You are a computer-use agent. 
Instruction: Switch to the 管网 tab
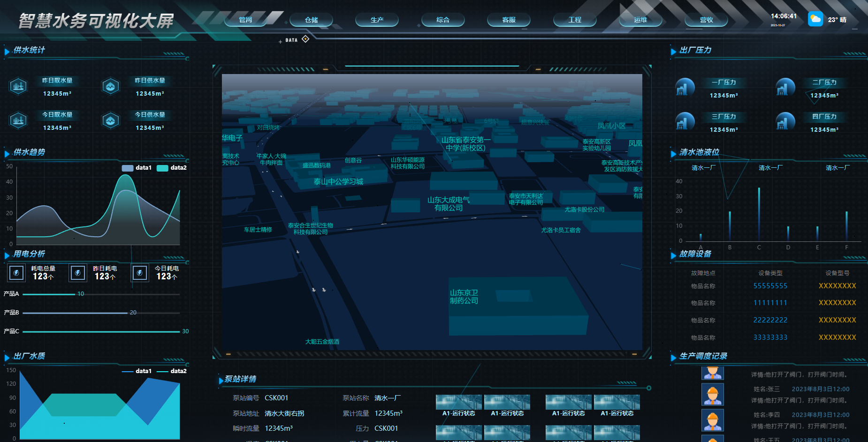coord(245,20)
